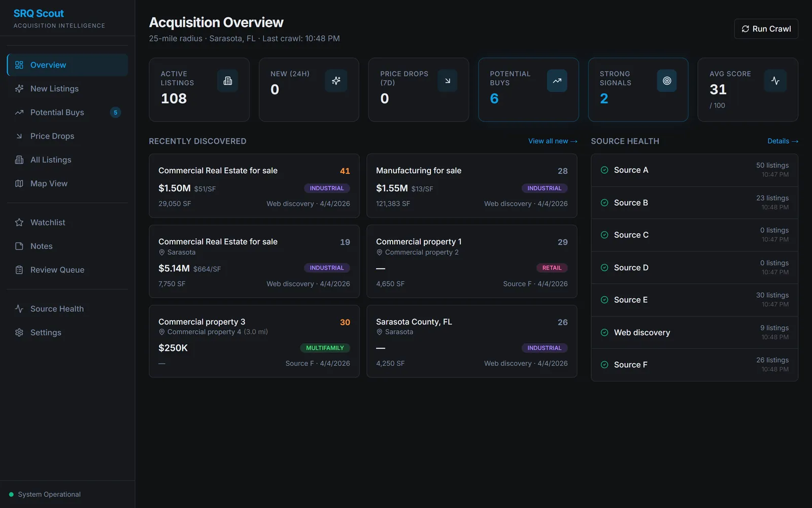Select Price Drops in the sidebar

[x=67, y=136]
